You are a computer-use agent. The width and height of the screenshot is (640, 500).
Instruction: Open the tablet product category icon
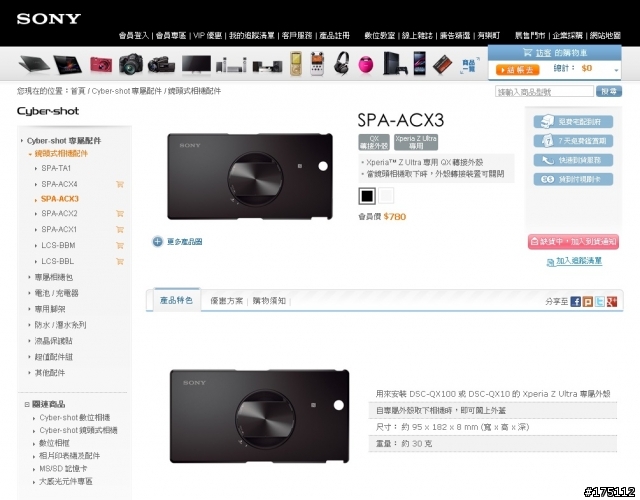click(67, 64)
